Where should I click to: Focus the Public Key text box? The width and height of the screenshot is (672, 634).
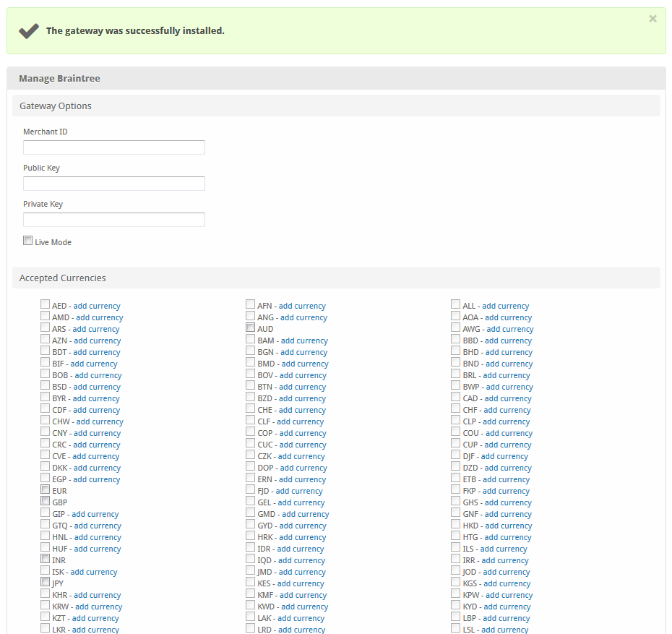[114, 184]
